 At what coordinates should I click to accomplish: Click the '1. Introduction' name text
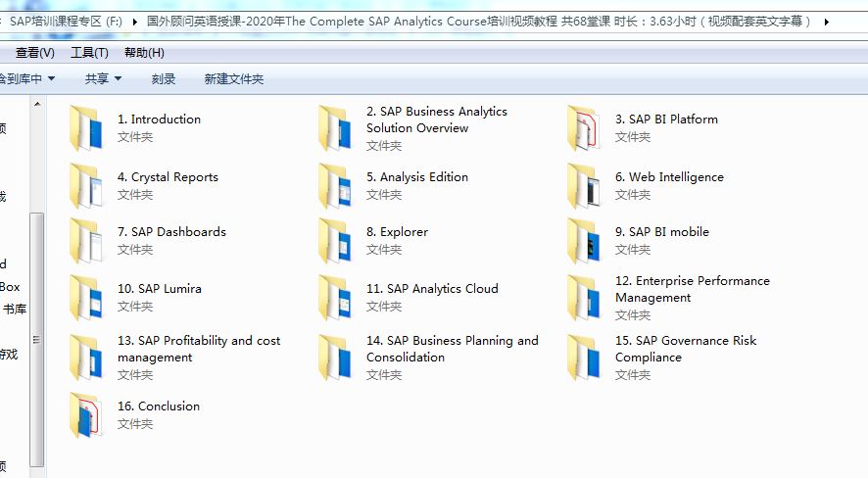[159, 119]
